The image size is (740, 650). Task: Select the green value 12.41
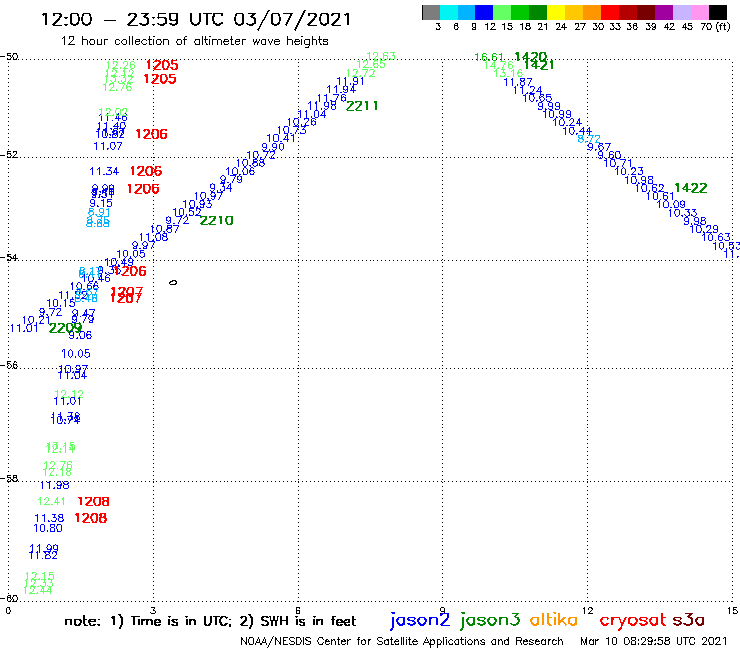[51, 501]
